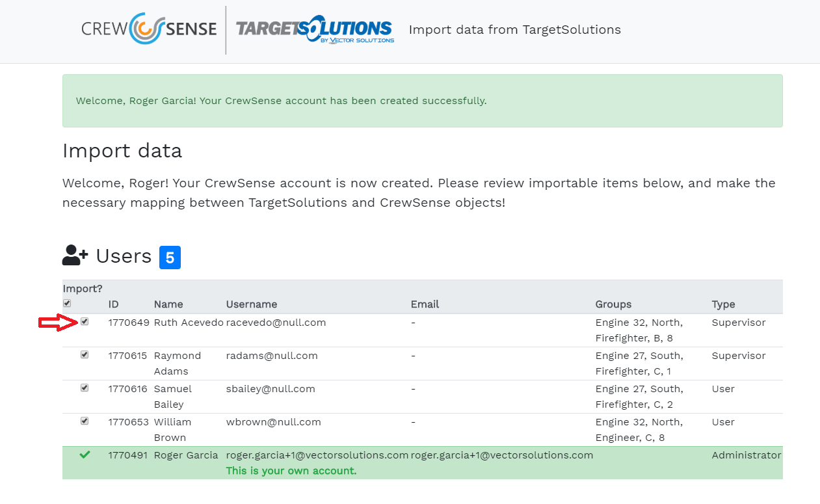Click 'Import data from TargetSolutions' header text
This screenshot has width=820, height=504.
[x=515, y=30]
